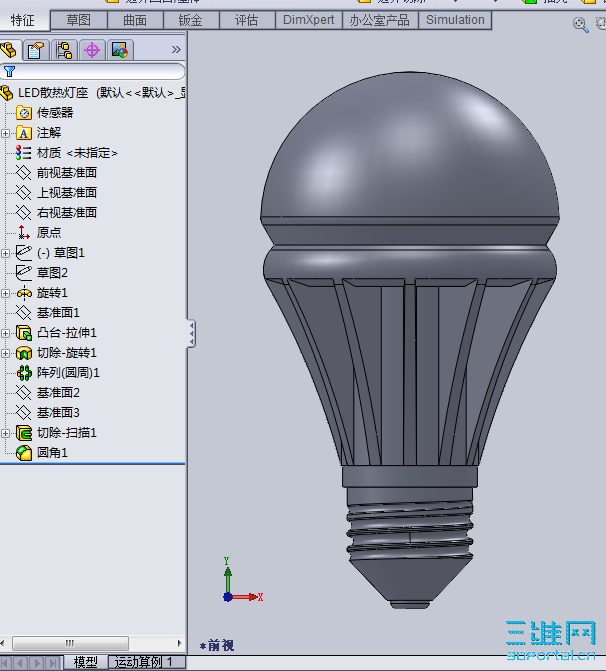Select the 阵列(圆周)1 circular pattern icon
The image size is (606, 671).
(x=24, y=373)
